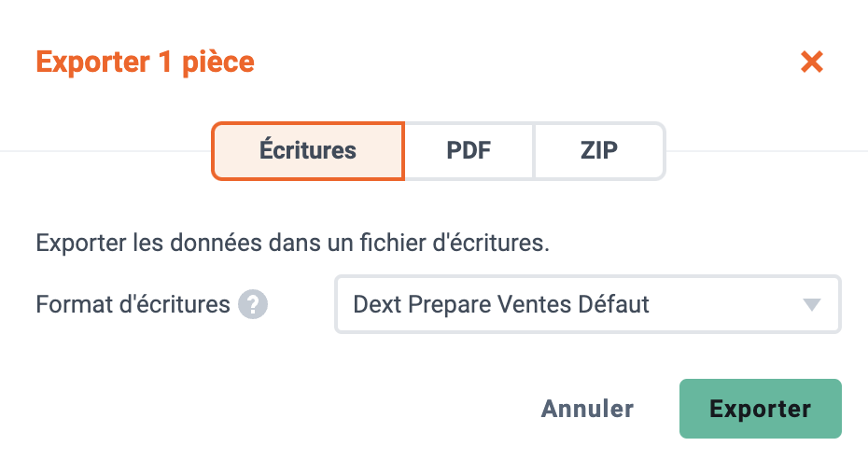Click the description about fichier d'écritures
The height and width of the screenshot is (474, 868).
click(x=292, y=244)
